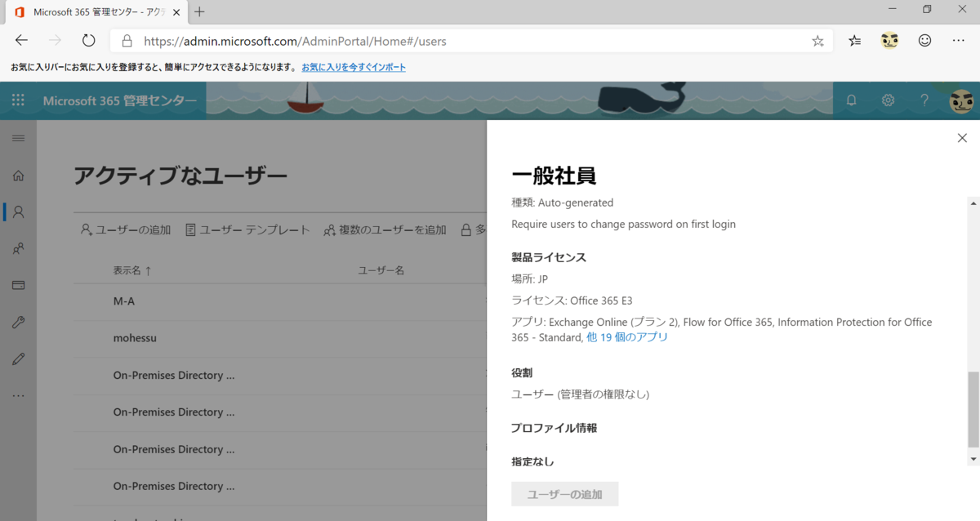This screenshot has width=980, height=521.
Task: Select user row mohessu
Action: click(x=280, y=338)
